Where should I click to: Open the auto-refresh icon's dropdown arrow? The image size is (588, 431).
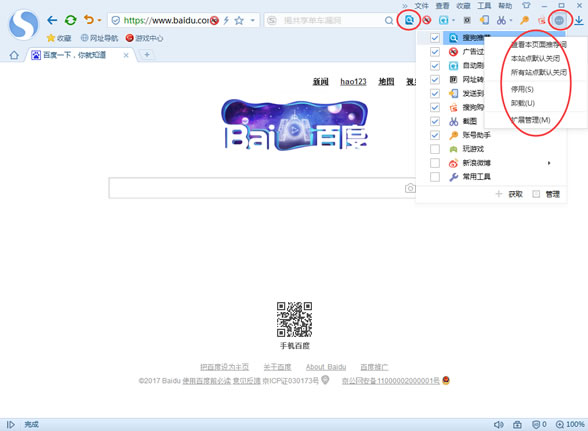[x=454, y=21]
